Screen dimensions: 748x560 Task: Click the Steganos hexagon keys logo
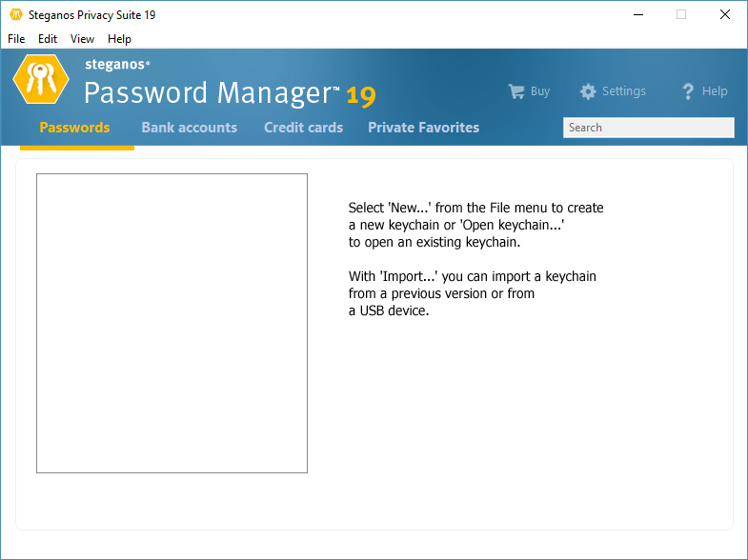(41, 79)
